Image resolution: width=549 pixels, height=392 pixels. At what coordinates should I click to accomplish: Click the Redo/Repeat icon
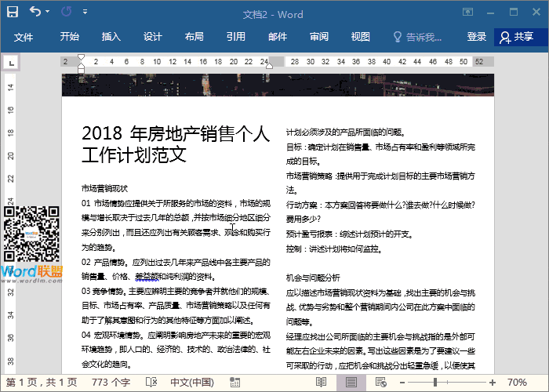tap(65, 12)
